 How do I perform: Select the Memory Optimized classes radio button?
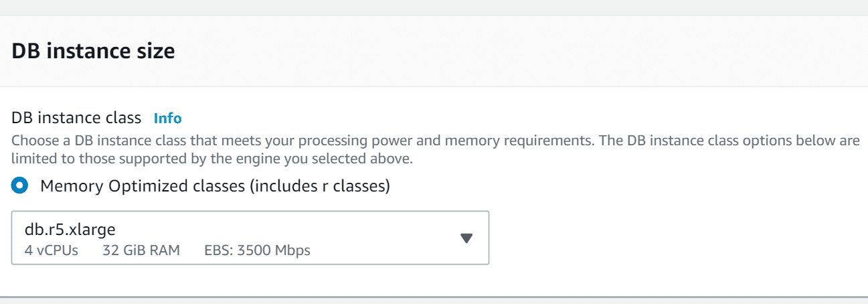19,186
